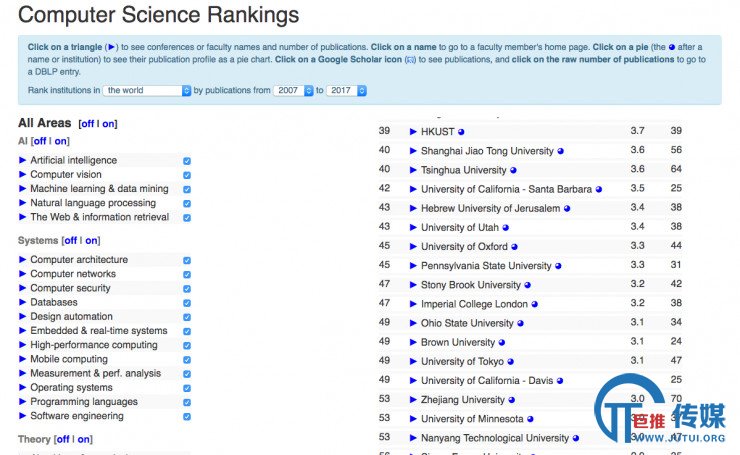Image resolution: width=740 pixels, height=455 pixels.
Task: Click the University of Utah name
Action: (460, 228)
